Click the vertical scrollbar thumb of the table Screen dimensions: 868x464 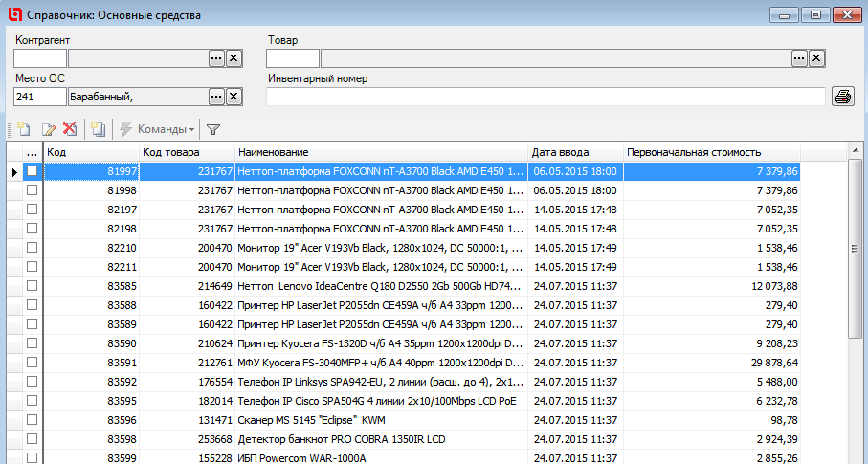[x=855, y=248]
